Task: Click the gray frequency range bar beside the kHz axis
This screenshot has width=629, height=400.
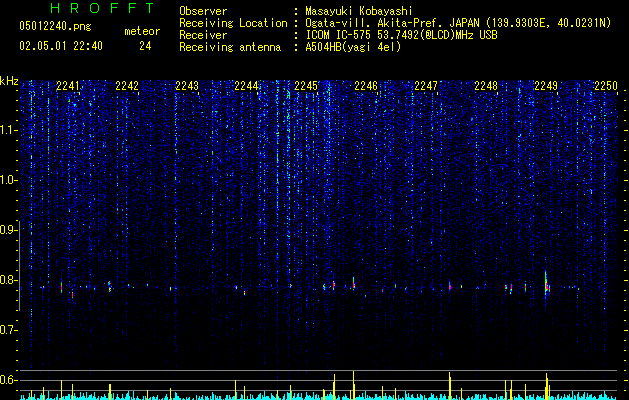Action: [20, 266]
